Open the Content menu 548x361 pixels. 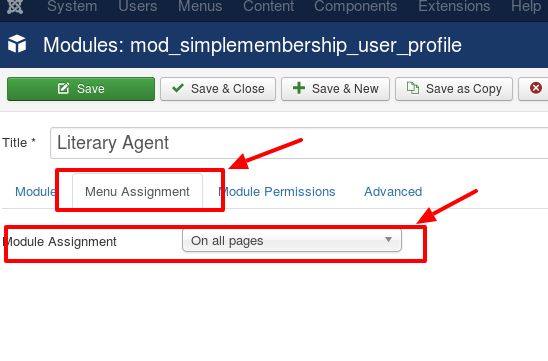click(x=268, y=6)
